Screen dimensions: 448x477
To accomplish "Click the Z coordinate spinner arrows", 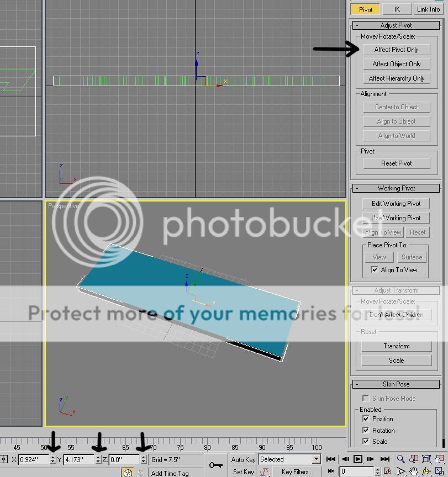I will point(143,459).
